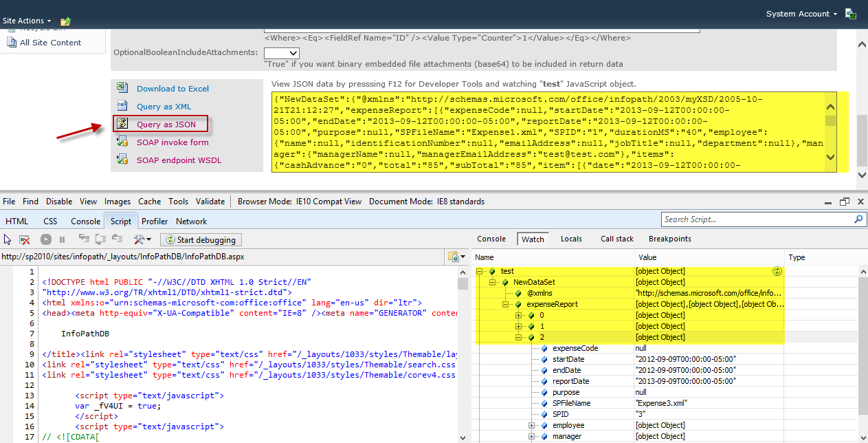The height and width of the screenshot is (443, 868).
Task: Click inside the Search Script field
Action: pyautogui.click(x=757, y=219)
